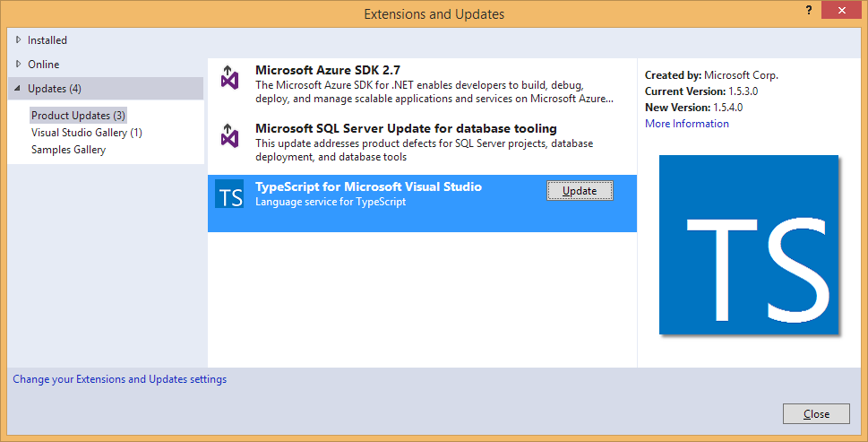The image size is (868, 442).
Task: Expand the Online section arrow
Action: pos(18,64)
